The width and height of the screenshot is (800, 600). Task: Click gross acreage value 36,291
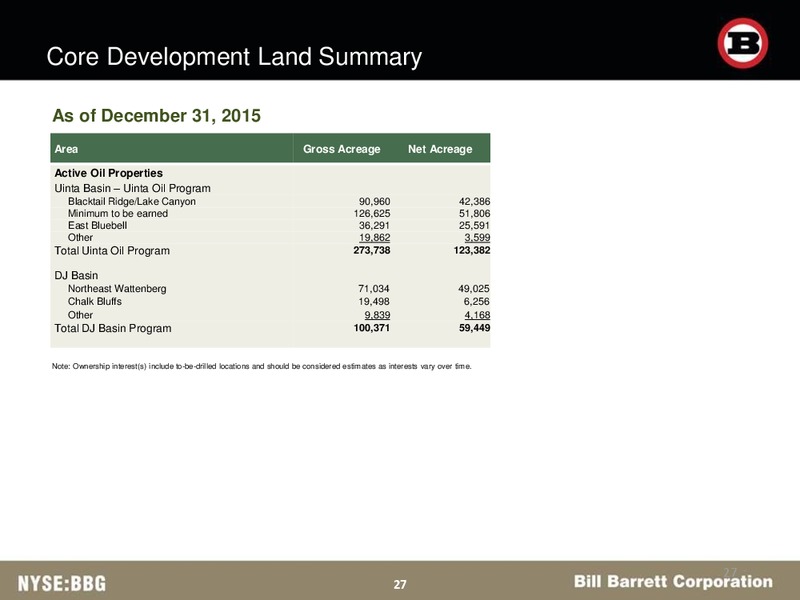(x=374, y=226)
